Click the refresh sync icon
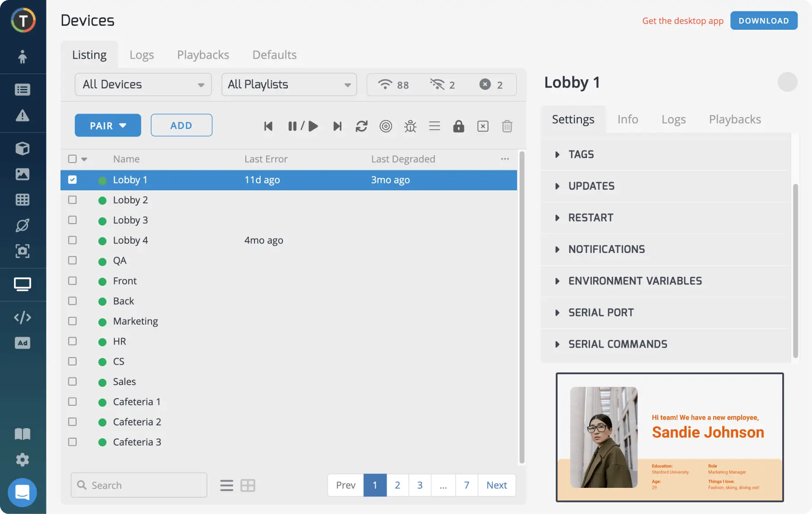Image resolution: width=812 pixels, height=514 pixels. 361,126
